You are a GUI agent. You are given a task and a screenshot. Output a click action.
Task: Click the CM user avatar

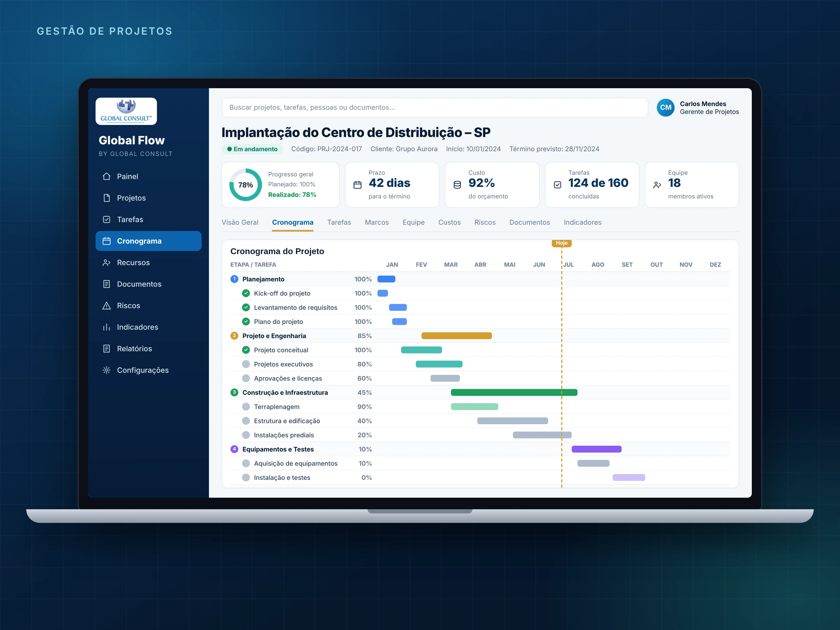click(x=665, y=107)
